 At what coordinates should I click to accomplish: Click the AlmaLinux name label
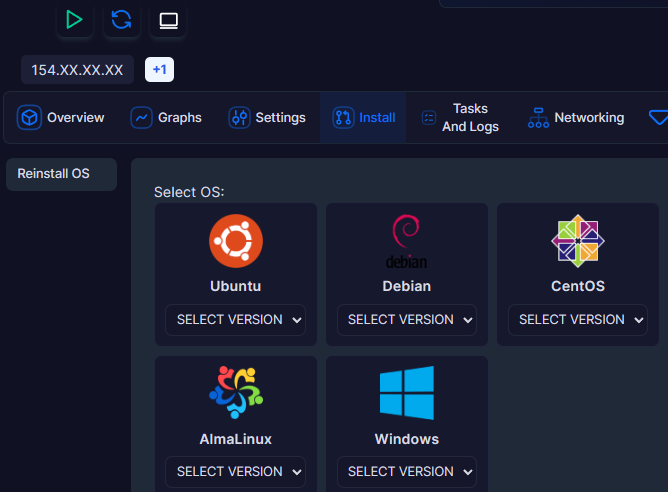tap(236, 439)
